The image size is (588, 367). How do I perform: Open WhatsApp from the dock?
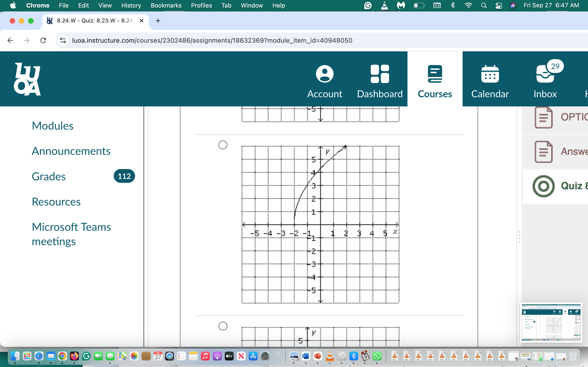[x=377, y=356]
